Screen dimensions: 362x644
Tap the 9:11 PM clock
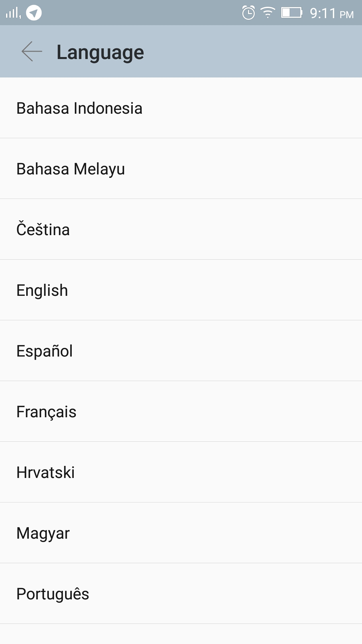tap(331, 14)
